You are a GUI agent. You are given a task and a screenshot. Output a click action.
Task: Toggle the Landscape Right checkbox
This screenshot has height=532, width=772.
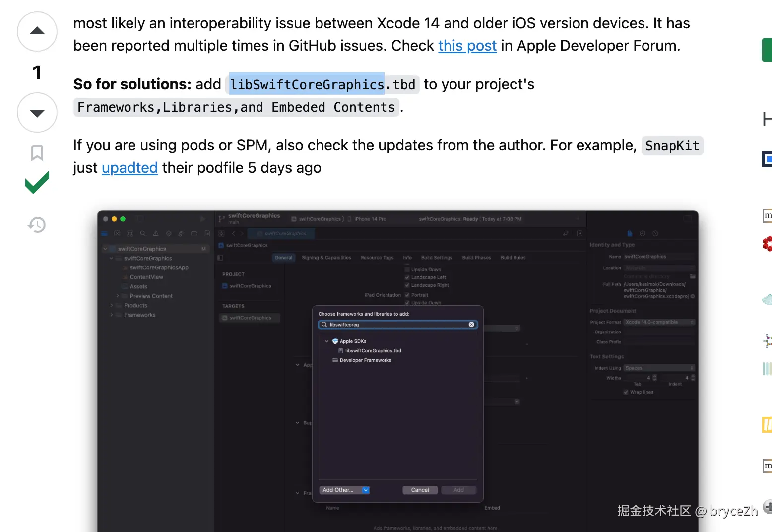click(407, 285)
